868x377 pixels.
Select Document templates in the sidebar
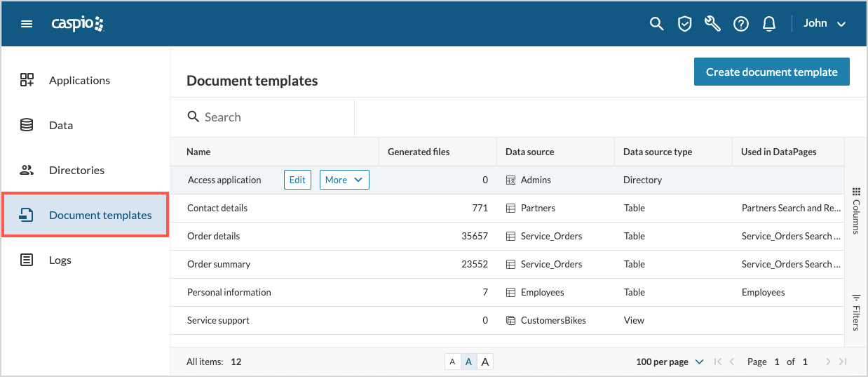pos(85,215)
